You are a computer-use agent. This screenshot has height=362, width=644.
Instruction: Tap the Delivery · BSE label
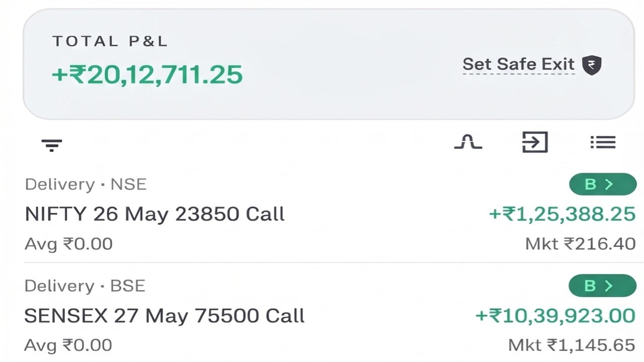(85, 286)
